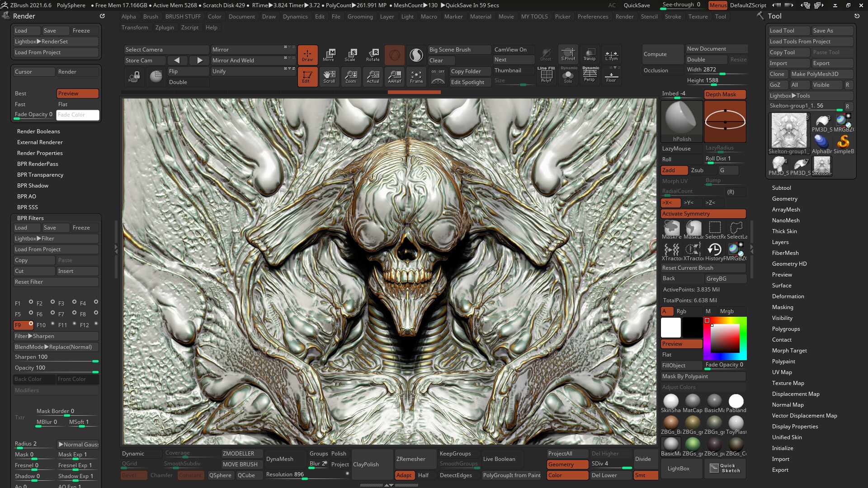
Task: Expand the Subtool palette section
Action: tap(781, 188)
